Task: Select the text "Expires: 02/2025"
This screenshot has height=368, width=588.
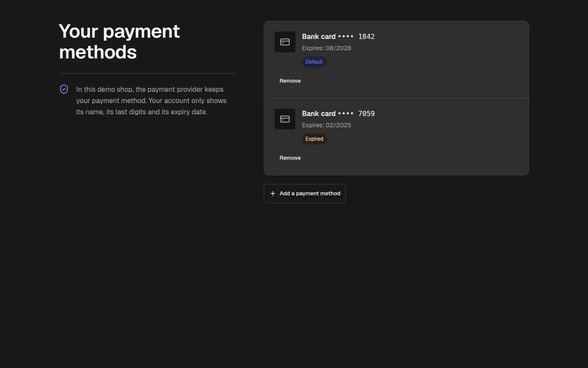Action: pos(326,125)
